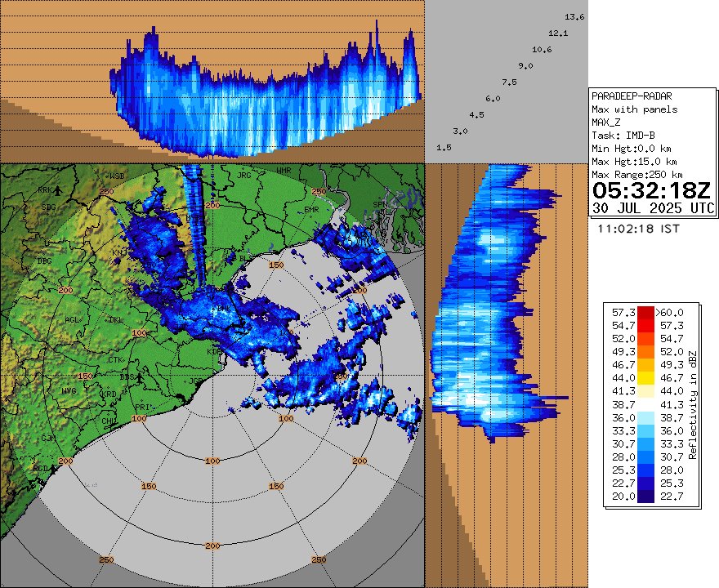
Task: Select the airplane marker at RGD
Action: (x=53, y=469)
